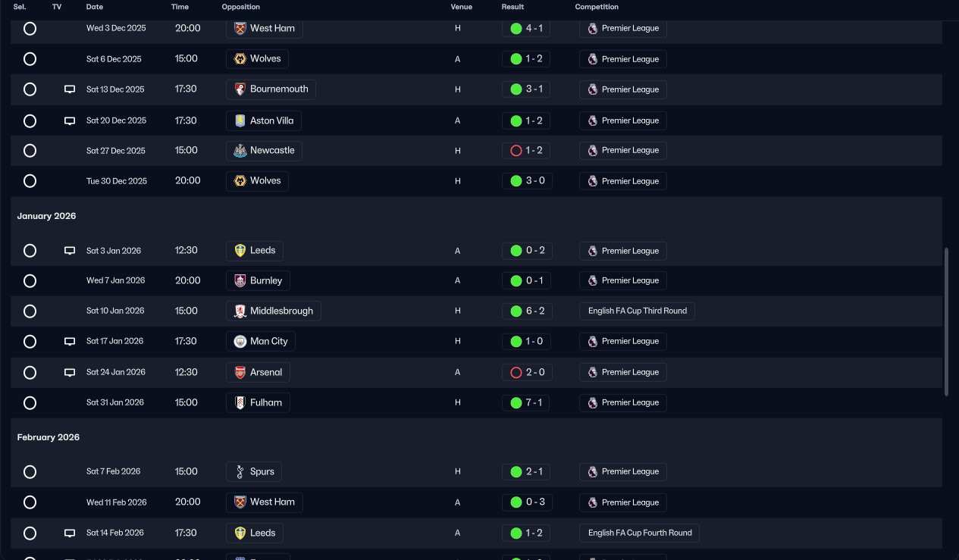Sort fixtures by Date column header
Image resolution: width=959 pixels, height=560 pixels.
coord(95,7)
